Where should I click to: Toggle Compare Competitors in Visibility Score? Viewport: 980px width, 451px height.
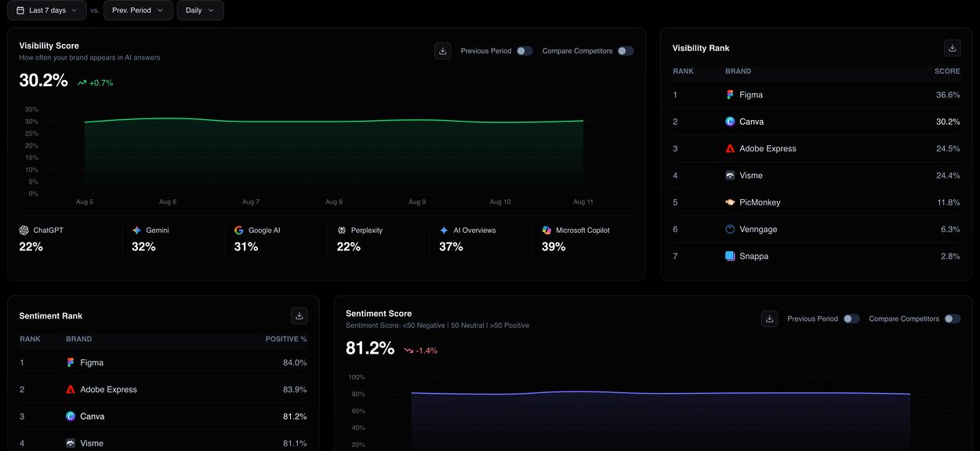coord(625,51)
